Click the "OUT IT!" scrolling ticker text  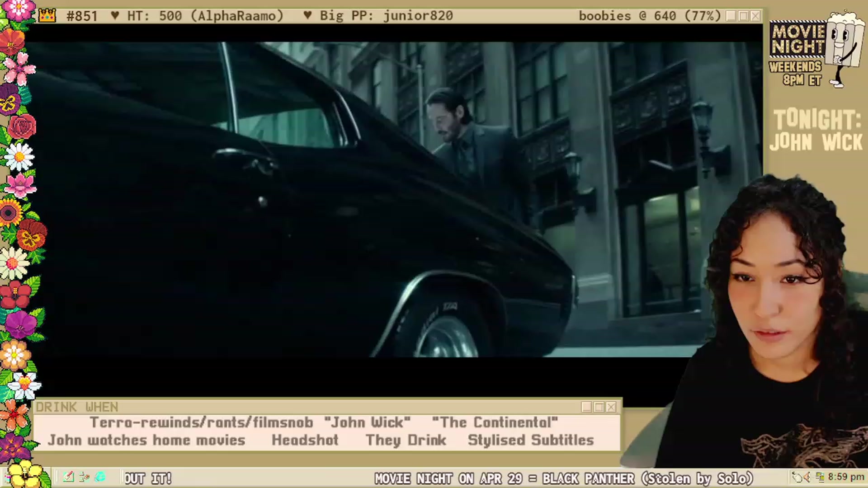[x=148, y=478]
